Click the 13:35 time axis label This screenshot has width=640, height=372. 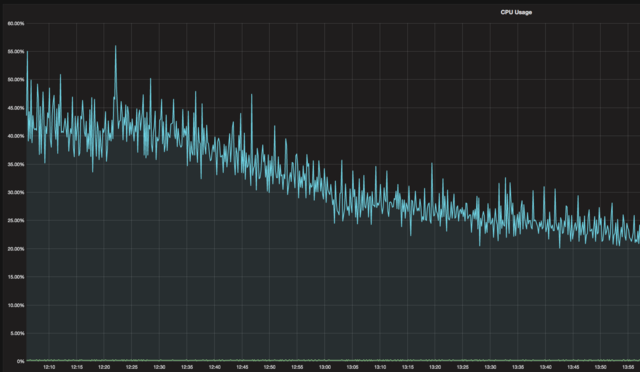click(x=518, y=367)
